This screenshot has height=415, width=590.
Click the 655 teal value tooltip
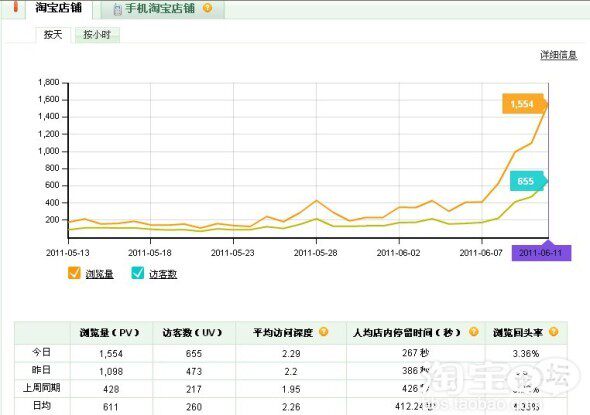pos(526,181)
